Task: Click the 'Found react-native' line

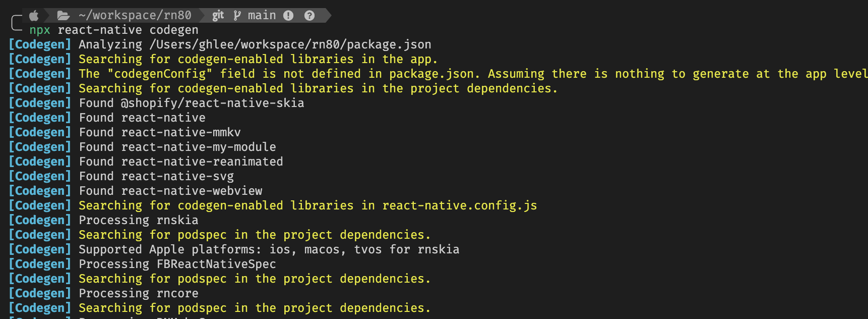Action: [142, 118]
